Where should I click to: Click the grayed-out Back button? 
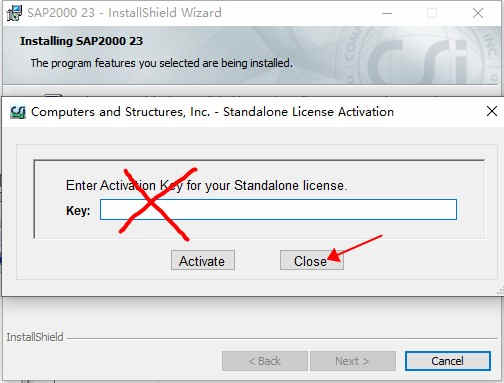click(265, 361)
